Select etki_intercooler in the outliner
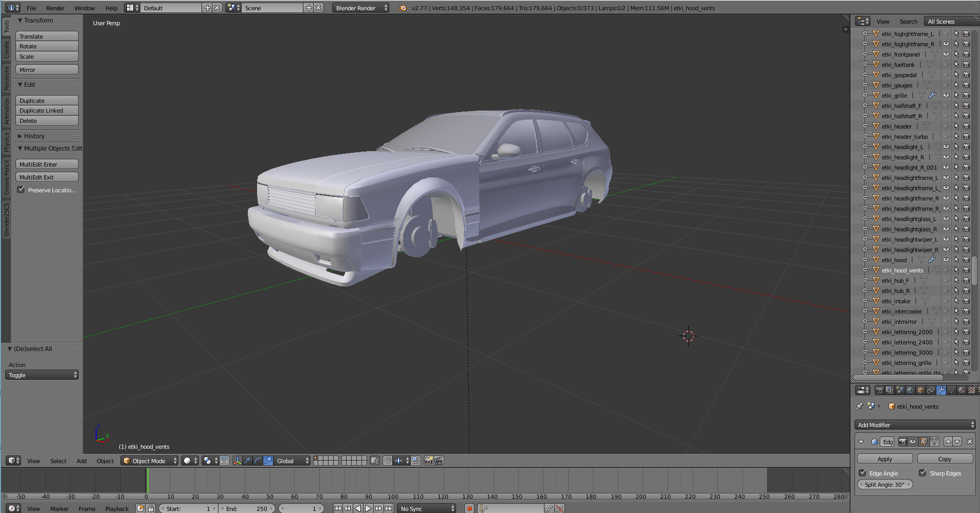Screen dimensions: 980x513 click(901, 312)
